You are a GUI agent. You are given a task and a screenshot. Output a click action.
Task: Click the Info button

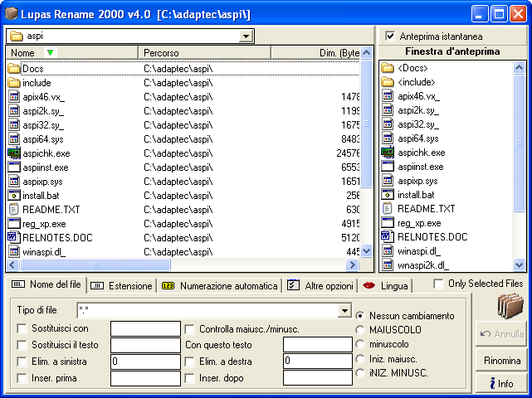coord(502,384)
